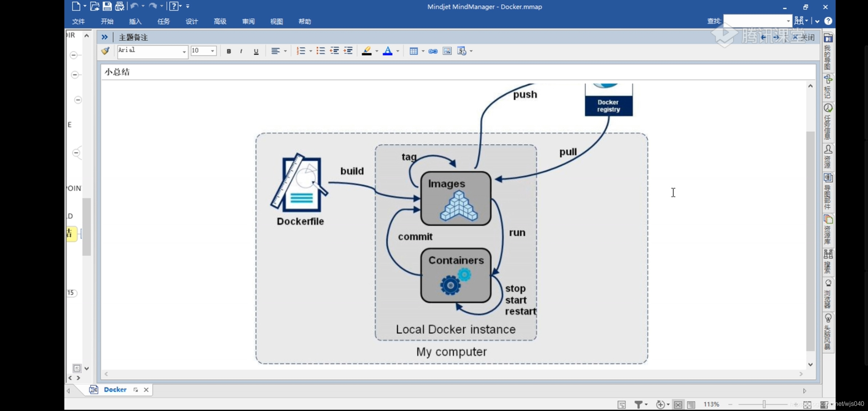Expand the font color picker arrow
This screenshot has height=411, width=868.
(398, 51)
